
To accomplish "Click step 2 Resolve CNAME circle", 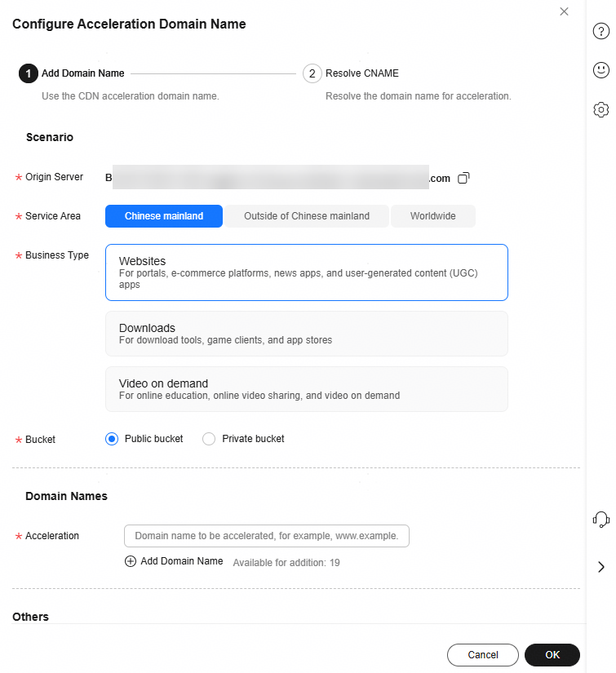I will 312,73.
